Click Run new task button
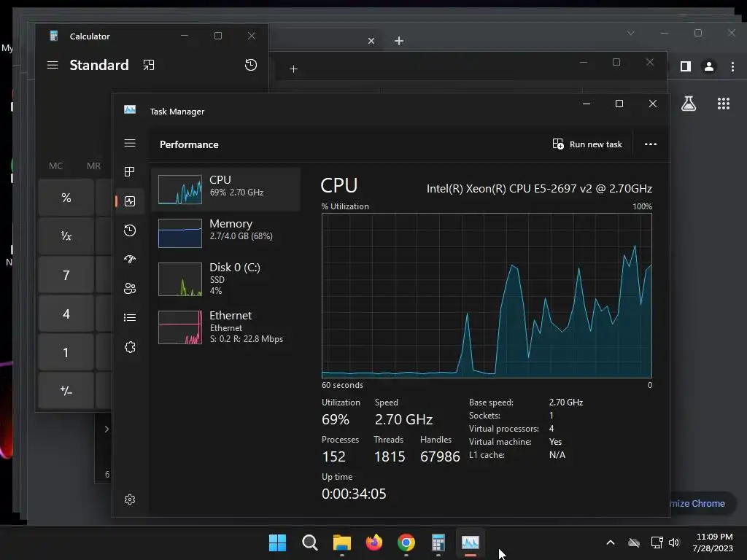 coord(587,144)
